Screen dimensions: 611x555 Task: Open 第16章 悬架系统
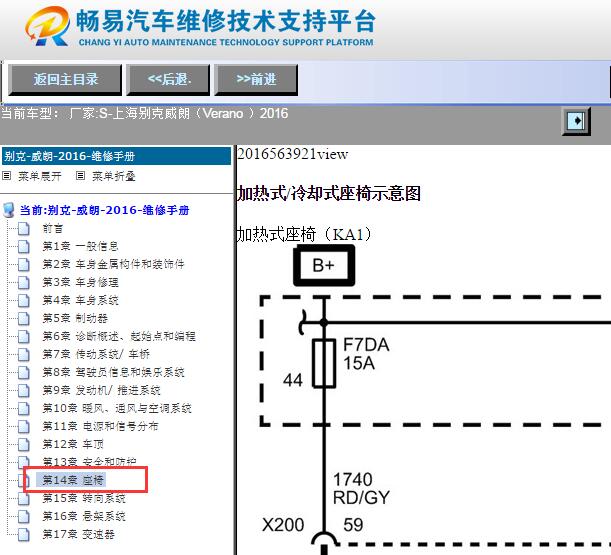click(x=84, y=516)
